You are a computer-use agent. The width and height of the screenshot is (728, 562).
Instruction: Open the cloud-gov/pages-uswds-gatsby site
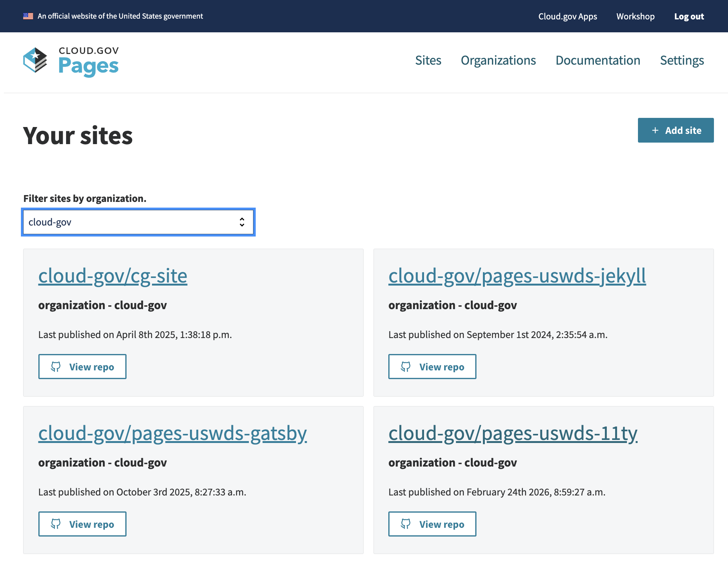173,433
